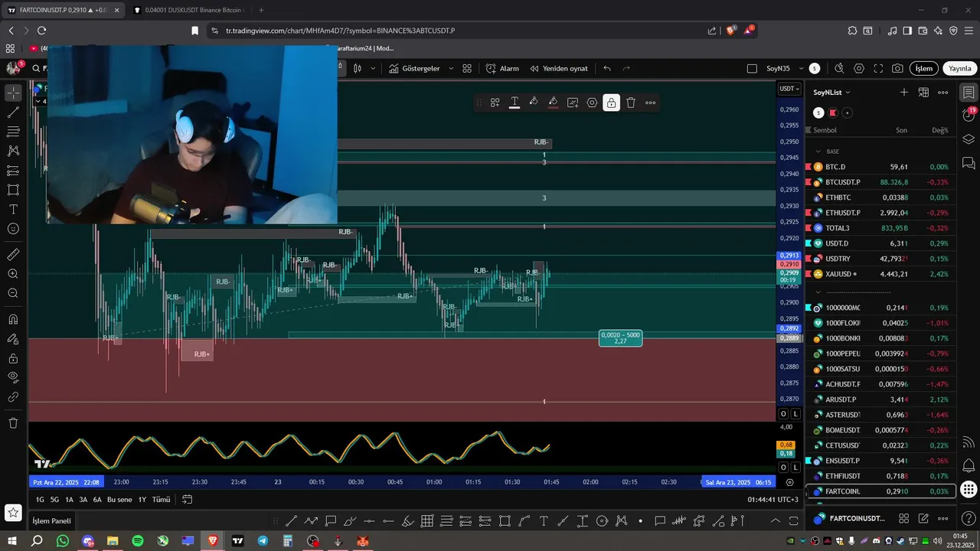Image resolution: width=980 pixels, height=551 pixels.
Task: Add symbol to watchlist with plus icon
Action: (904, 93)
